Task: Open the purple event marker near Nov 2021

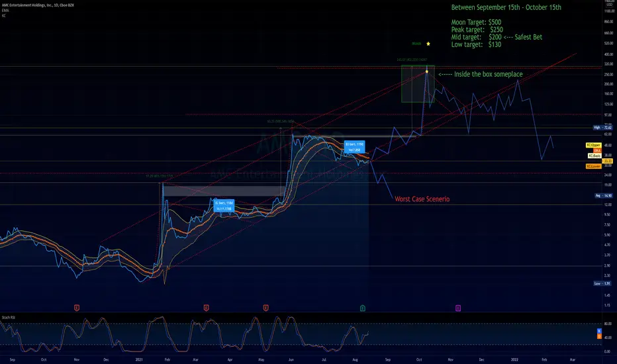Action: tap(458, 308)
